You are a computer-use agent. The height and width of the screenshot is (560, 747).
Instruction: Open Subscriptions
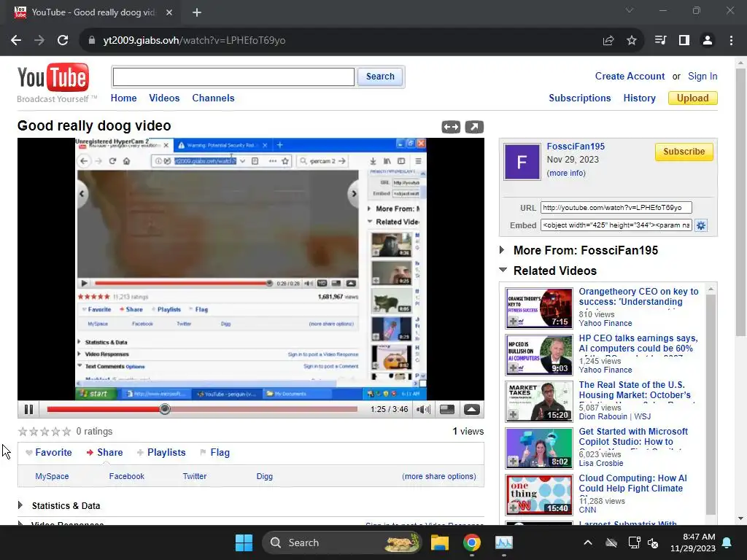click(580, 98)
